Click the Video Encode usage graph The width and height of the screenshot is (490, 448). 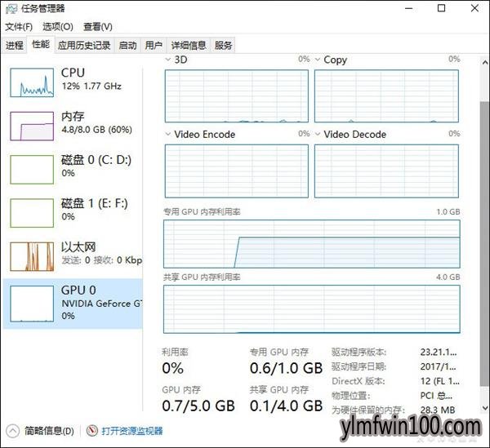point(237,171)
